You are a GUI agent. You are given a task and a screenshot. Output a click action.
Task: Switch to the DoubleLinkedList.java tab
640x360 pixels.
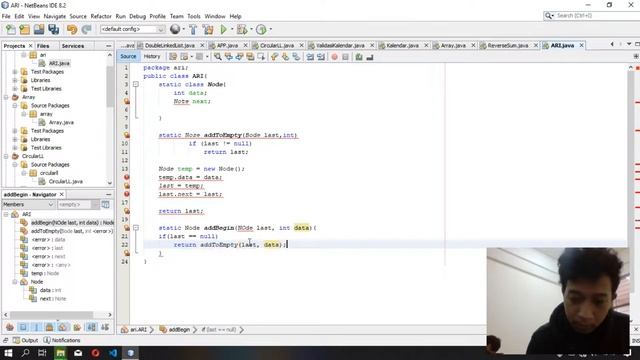169,45
